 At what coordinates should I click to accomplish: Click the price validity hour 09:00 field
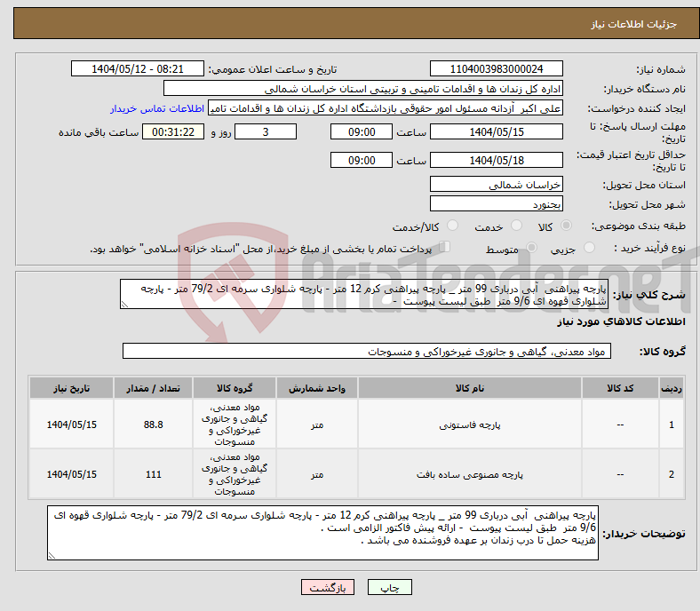(362, 160)
